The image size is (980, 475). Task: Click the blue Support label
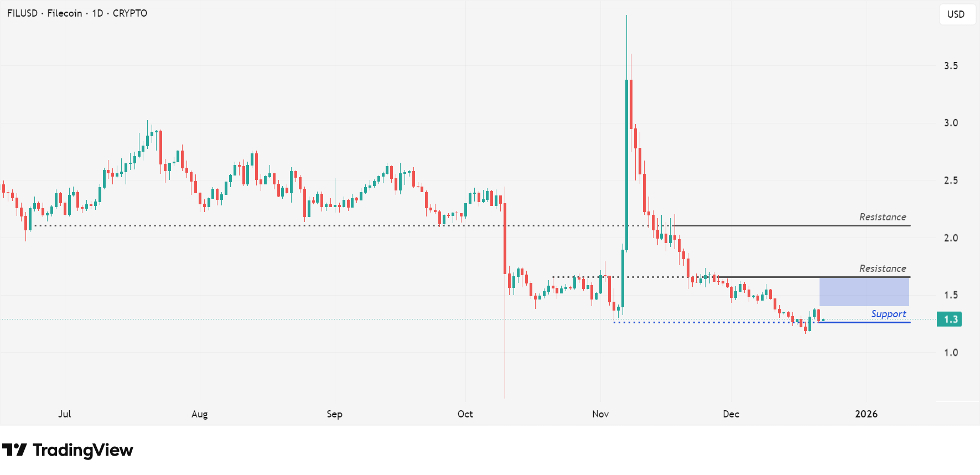[888, 314]
